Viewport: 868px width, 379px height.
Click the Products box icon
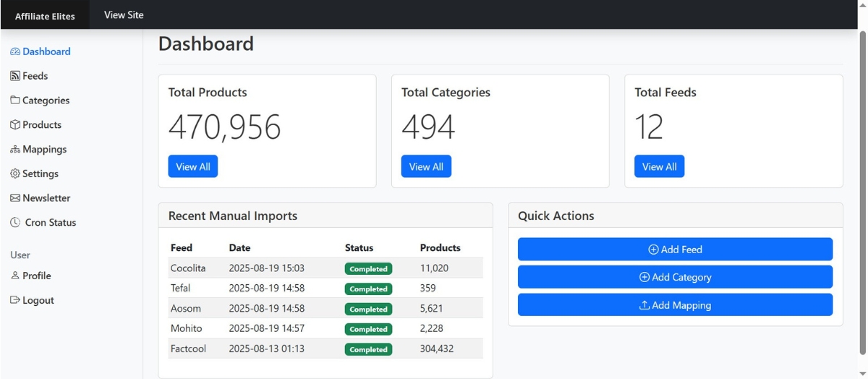(15, 125)
